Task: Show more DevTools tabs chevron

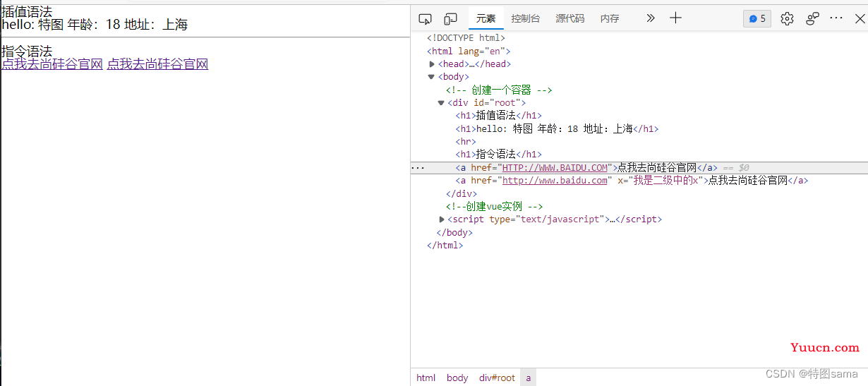Action: click(x=651, y=18)
